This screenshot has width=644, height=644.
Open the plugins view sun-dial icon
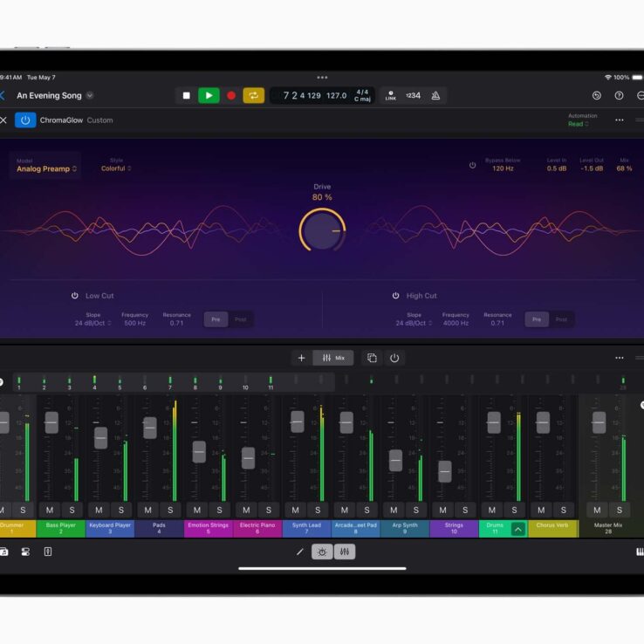pos(322,552)
